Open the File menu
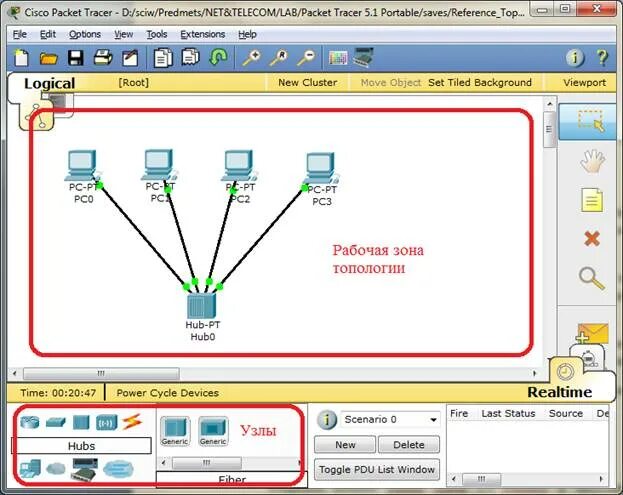Screen dimensions: 623x495 tap(19, 34)
